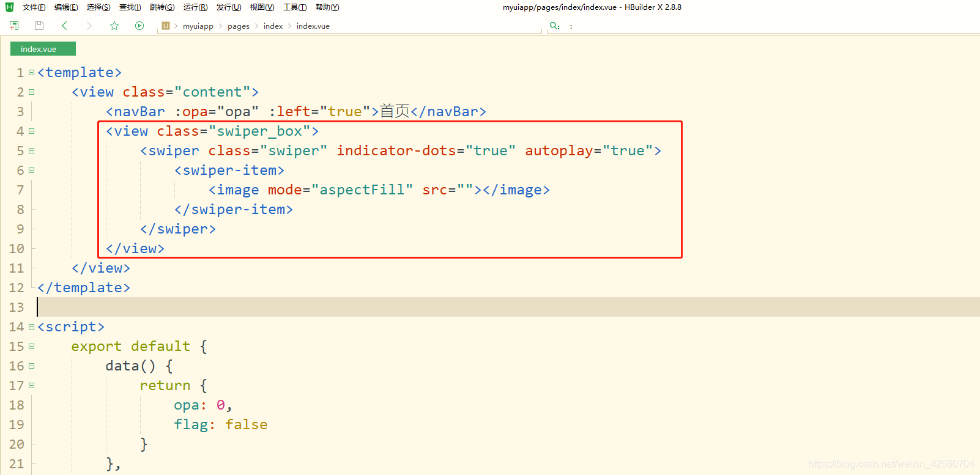Image resolution: width=980 pixels, height=475 pixels.
Task: Click the myuiapp breadcrumb
Action: 198,26
